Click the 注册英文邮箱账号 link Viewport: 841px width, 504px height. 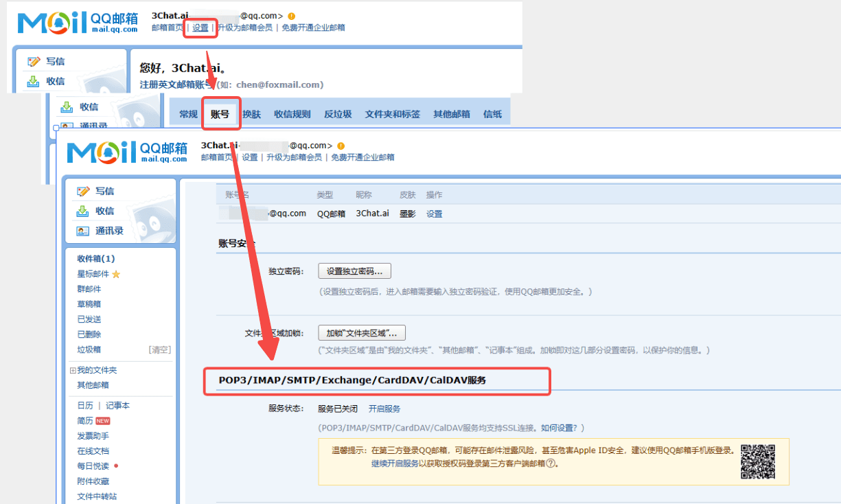click(176, 84)
